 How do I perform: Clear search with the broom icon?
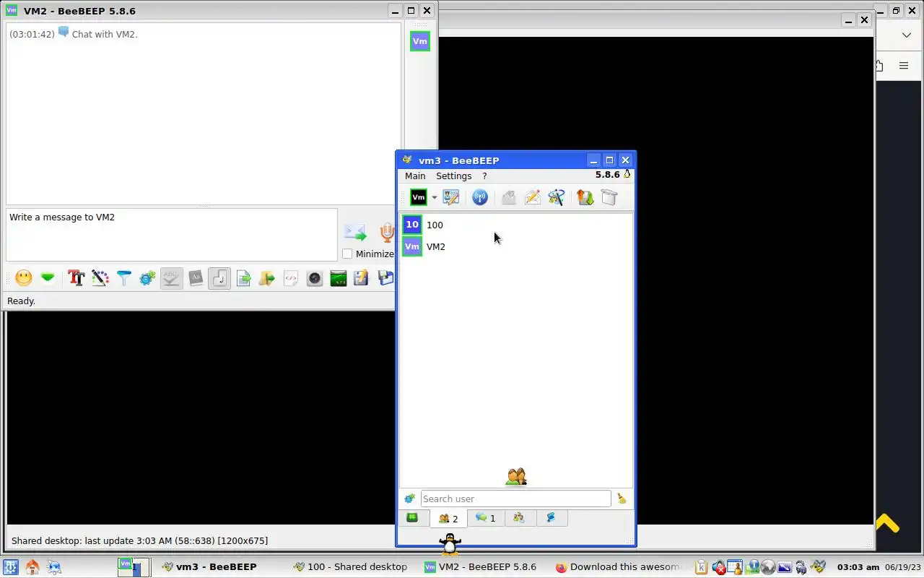point(622,499)
